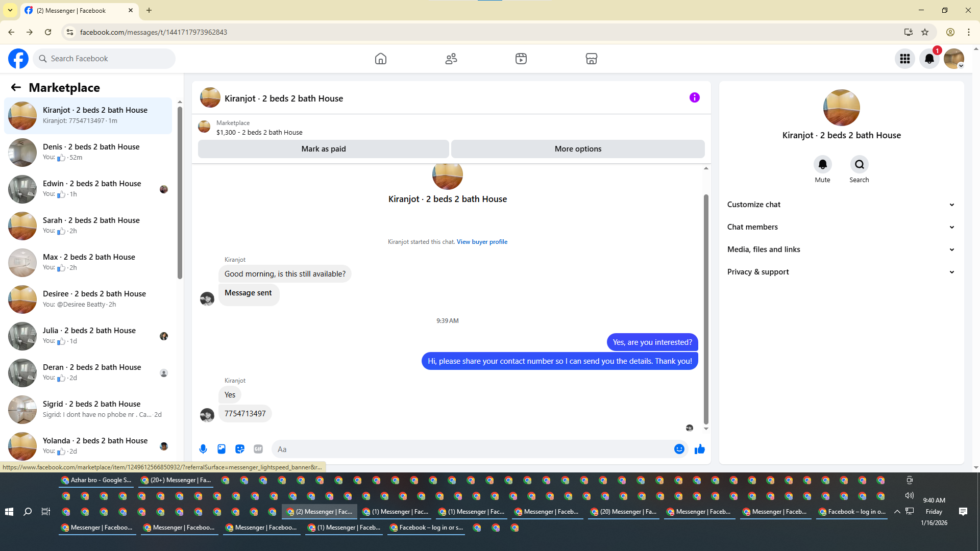Click Mark as paid button

[323, 149]
